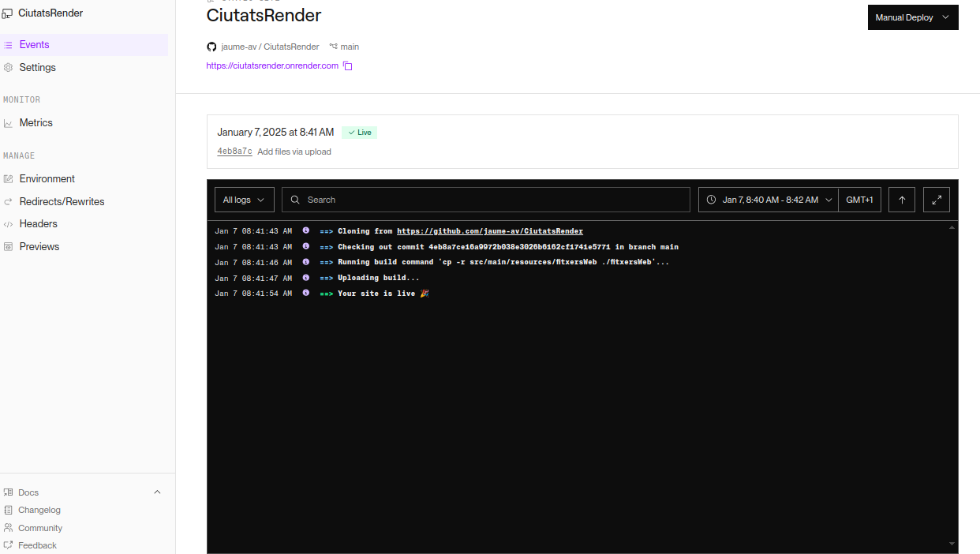Image resolution: width=980 pixels, height=554 pixels.
Task: Click the Docs book icon
Action: coord(8,492)
